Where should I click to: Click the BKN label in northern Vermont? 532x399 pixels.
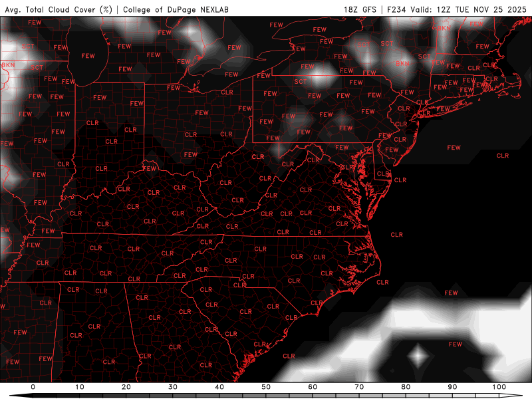[444, 28]
